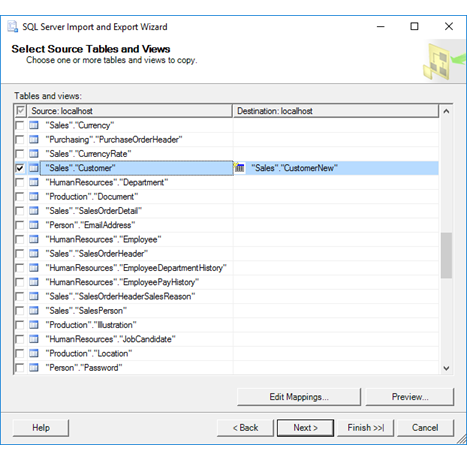Uncheck the "Sales"."Customer" table checkbox
Screen dimensions: 467x460
[x=20, y=168]
